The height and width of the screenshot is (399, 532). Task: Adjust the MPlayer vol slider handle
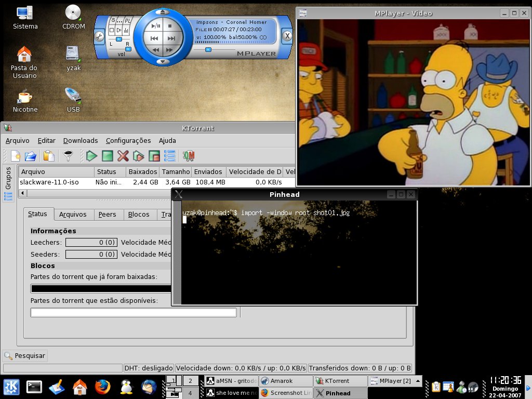pos(129,49)
